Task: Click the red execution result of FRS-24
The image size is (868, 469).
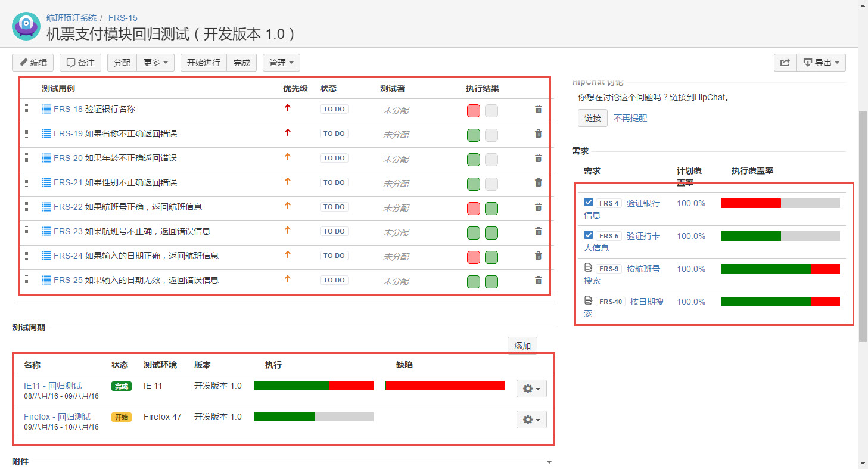Action: point(474,257)
